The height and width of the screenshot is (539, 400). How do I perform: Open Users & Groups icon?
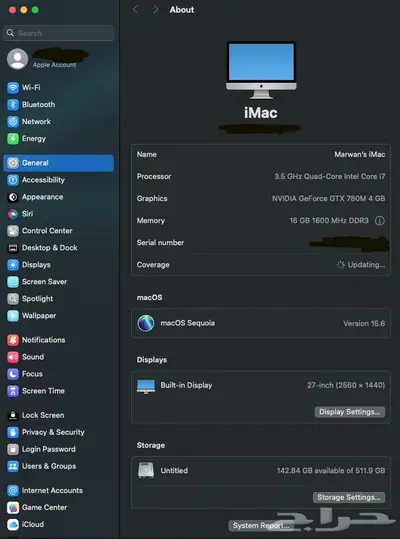pyautogui.click(x=13, y=466)
